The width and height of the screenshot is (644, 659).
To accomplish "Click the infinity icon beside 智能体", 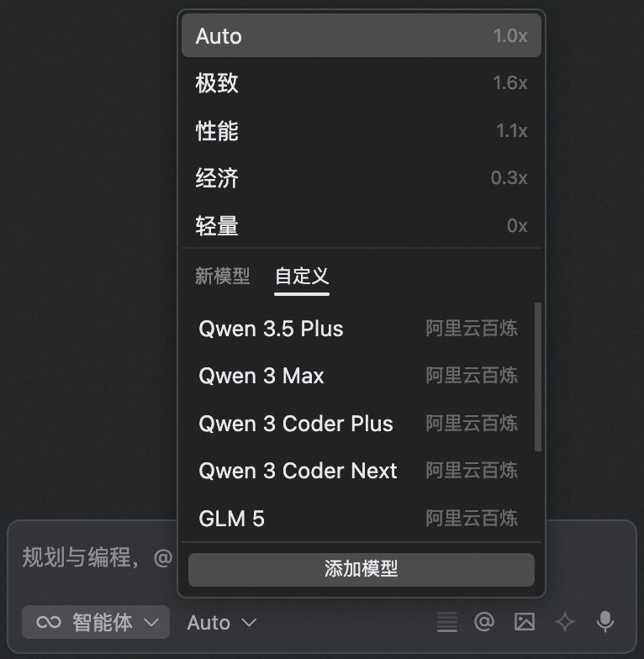I will point(49,622).
